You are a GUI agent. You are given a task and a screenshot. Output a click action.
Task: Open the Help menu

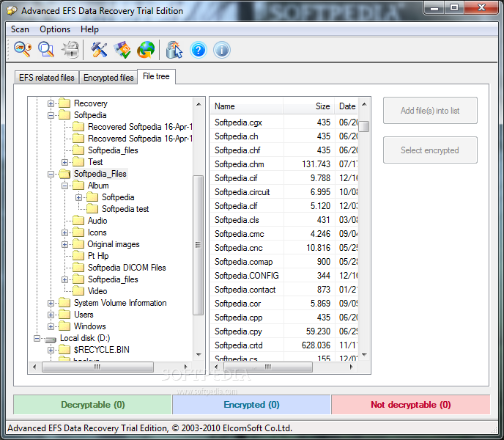tap(89, 29)
